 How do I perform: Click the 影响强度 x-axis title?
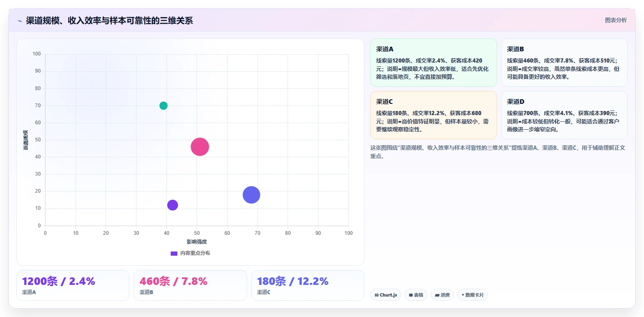pos(197,242)
